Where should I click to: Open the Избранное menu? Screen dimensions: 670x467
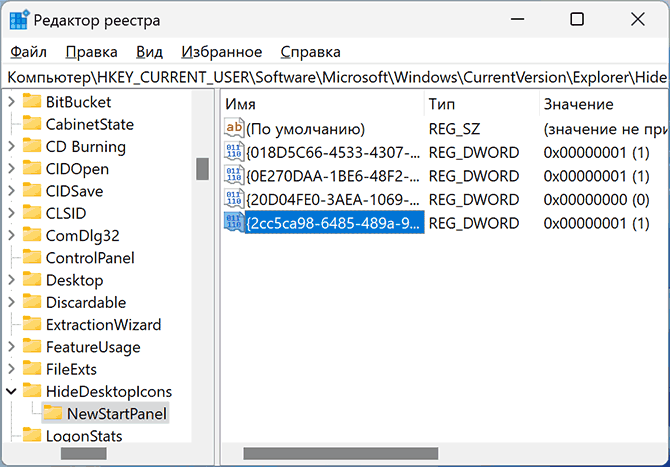point(221,52)
